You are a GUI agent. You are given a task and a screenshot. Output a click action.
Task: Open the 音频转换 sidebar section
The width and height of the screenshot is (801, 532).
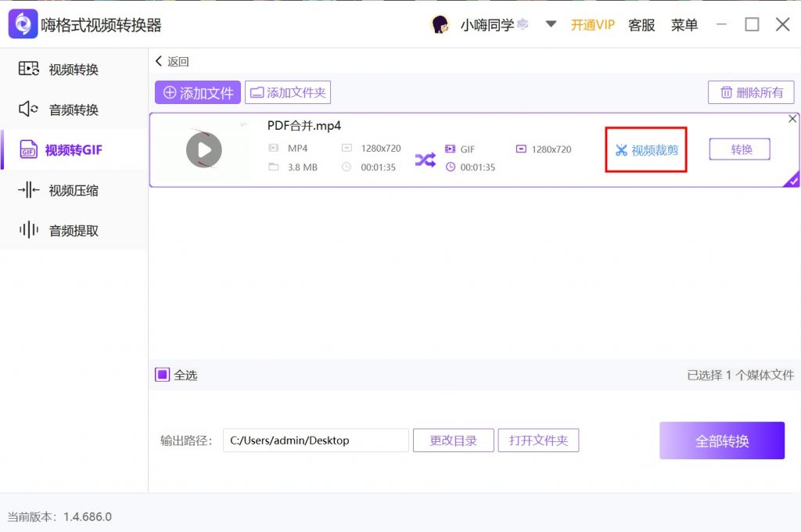click(x=74, y=110)
